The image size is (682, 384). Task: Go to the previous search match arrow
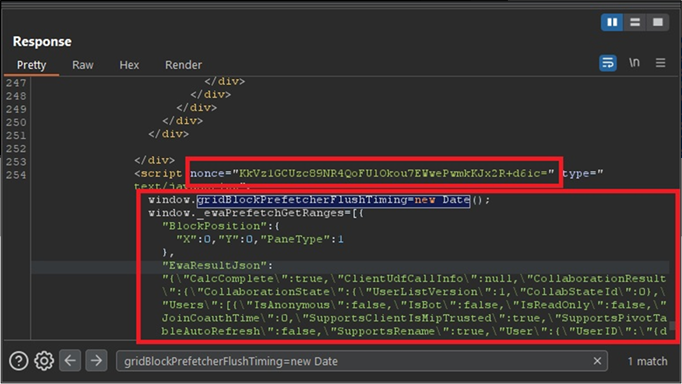click(x=70, y=361)
